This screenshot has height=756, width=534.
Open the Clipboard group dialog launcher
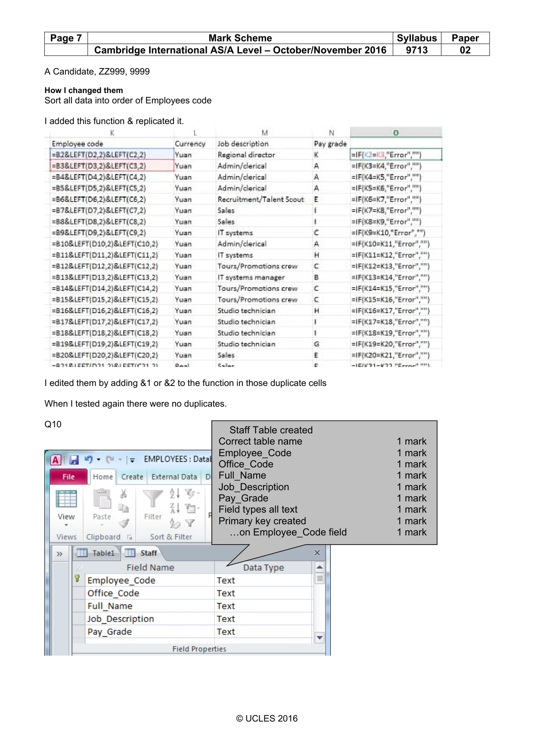pyautogui.click(x=129, y=537)
